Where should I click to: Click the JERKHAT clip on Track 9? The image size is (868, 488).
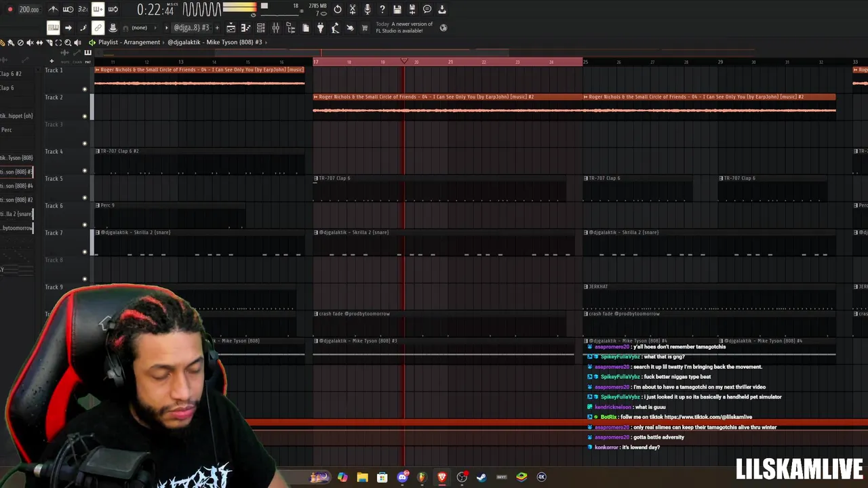(709, 297)
